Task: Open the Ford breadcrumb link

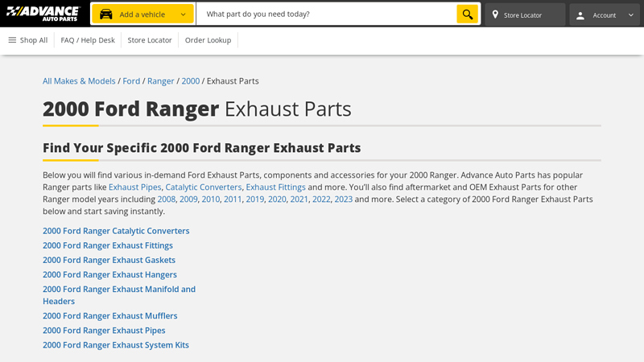Action: [x=131, y=81]
